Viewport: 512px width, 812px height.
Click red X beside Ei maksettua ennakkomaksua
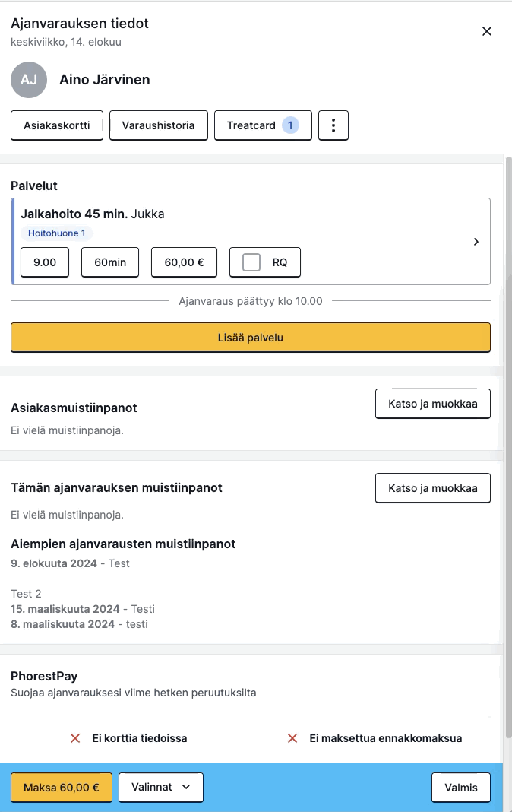point(292,738)
